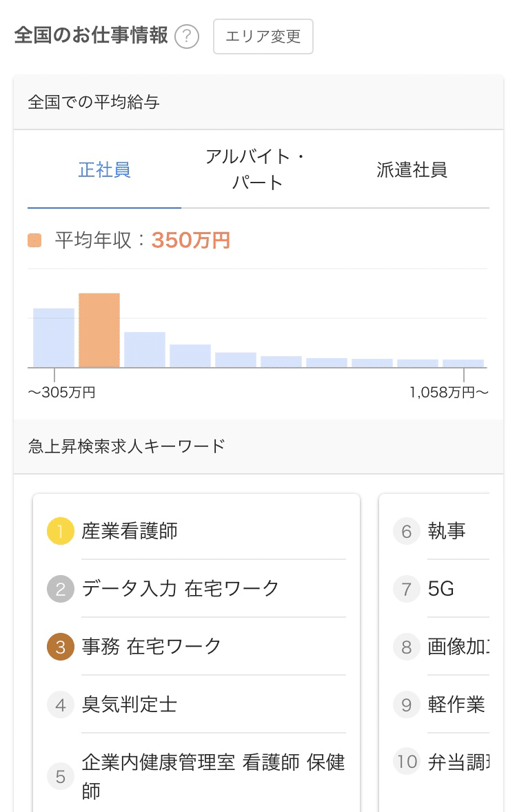Viewport: 517px width, 812px height.
Task: Open the 5G keyword
Action: [x=440, y=589]
